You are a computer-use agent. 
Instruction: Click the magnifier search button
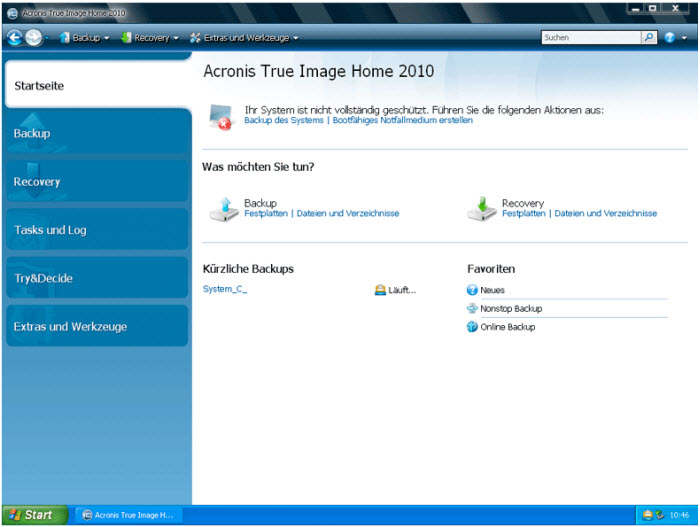(x=649, y=38)
